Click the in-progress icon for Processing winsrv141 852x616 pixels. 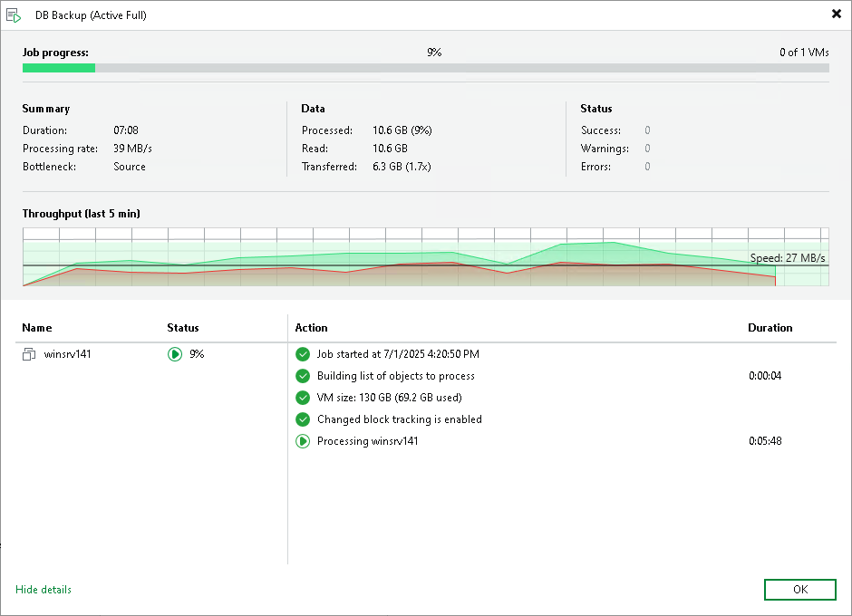click(303, 441)
